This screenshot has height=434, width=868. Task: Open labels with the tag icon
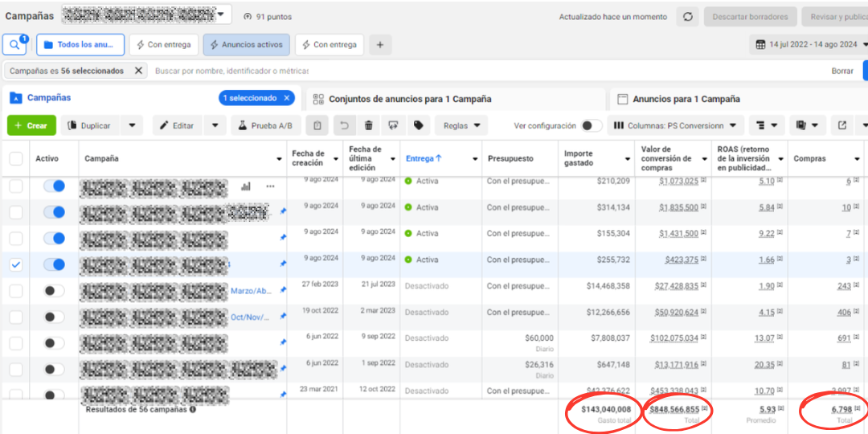[x=419, y=125]
